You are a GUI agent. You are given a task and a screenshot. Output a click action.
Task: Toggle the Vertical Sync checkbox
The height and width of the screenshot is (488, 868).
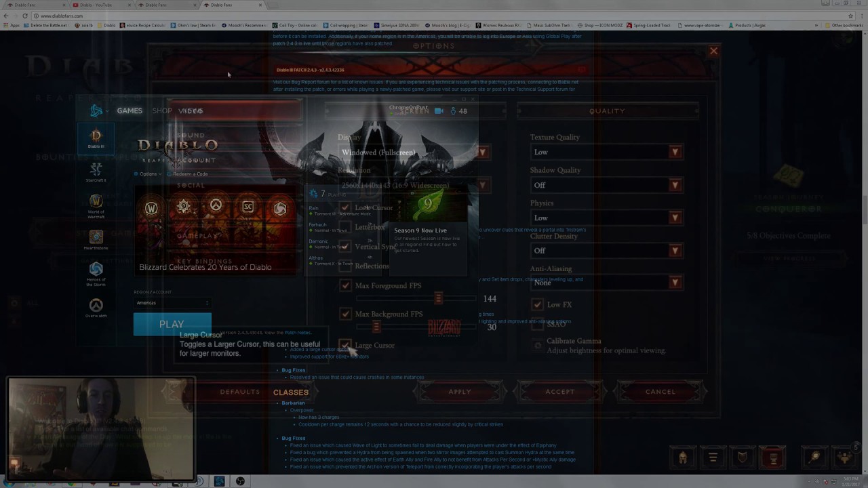(x=345, y=247)
